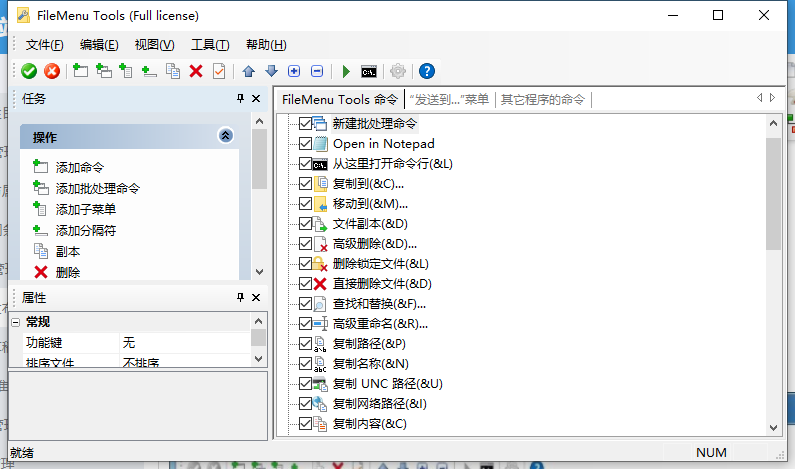
Task: Open the 编辑(E) menu
Action: (99, 45)
